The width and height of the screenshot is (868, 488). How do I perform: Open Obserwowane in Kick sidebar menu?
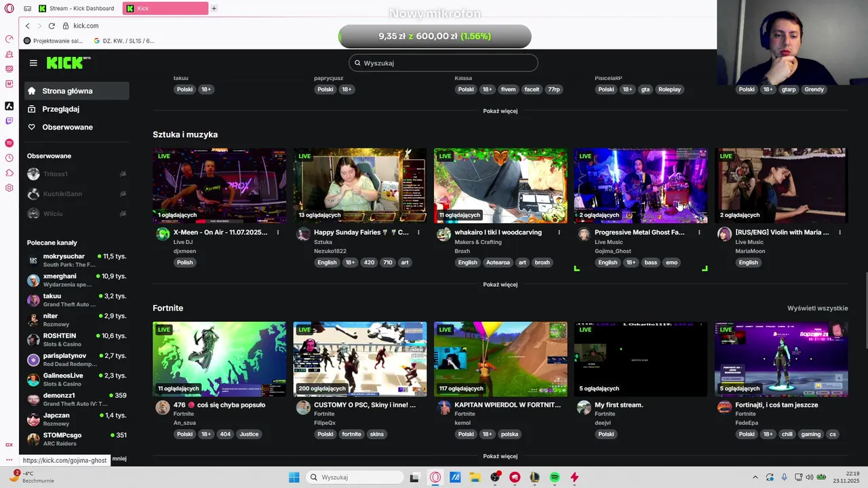pyautogui.click(x=76, y=127)
